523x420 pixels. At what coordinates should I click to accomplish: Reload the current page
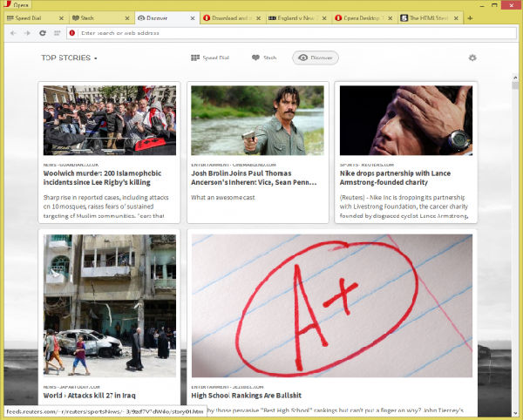pyautogui.click(x=42, y=33)
